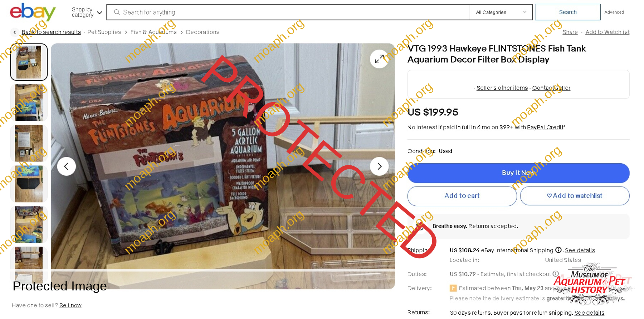Open the eBay home logo

click(x=33, y=12)
